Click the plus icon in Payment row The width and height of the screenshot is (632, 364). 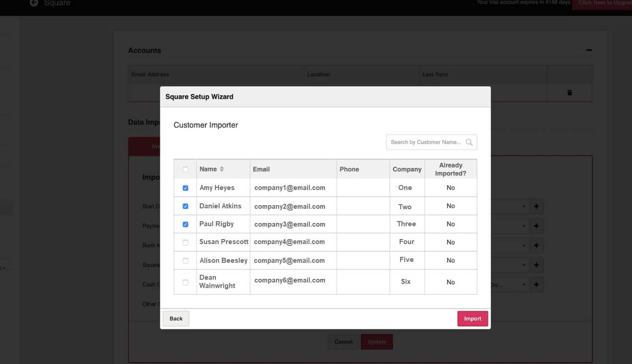pos(536,226)
